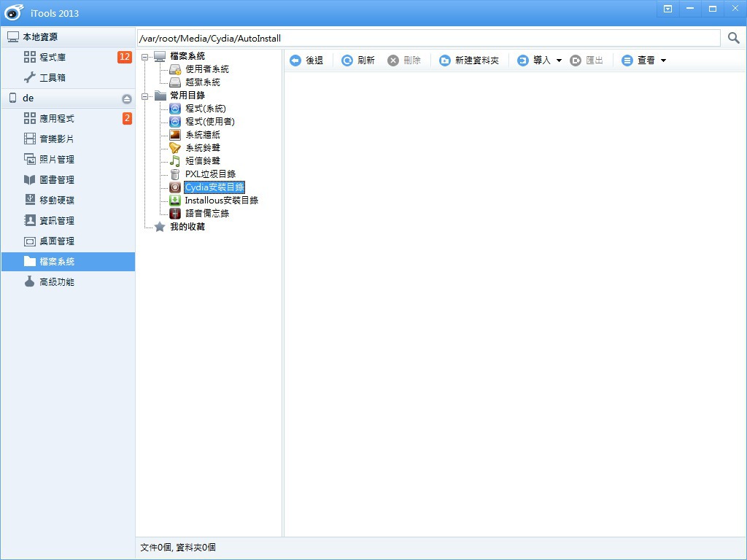Image resolution: width=747 pixels, height=560 pixels.
Task: Click the 刷新 refresh icon
Action: tap(347, 61)
